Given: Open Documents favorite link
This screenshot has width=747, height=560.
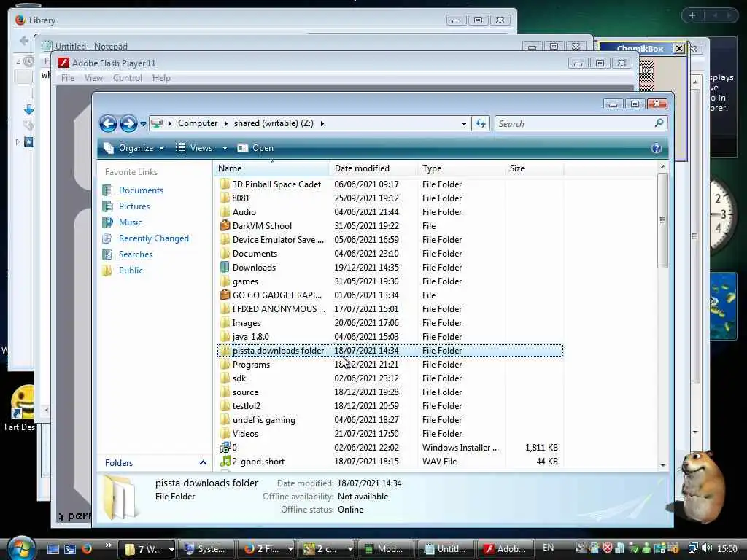Looking at the screenshot, I should (141, 190).
